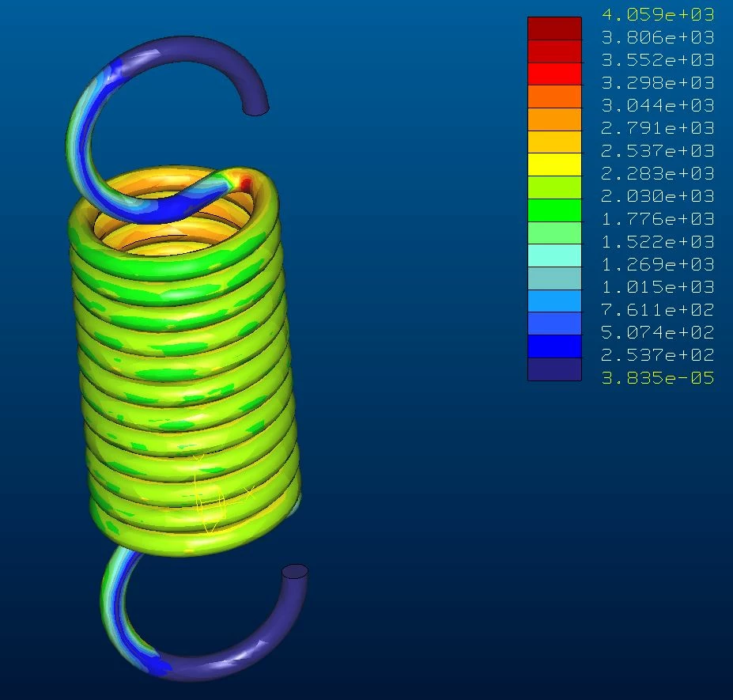The image size is (733, 700).
Task: Click the legend value 2.030e+03
Action: pos(658,195)
